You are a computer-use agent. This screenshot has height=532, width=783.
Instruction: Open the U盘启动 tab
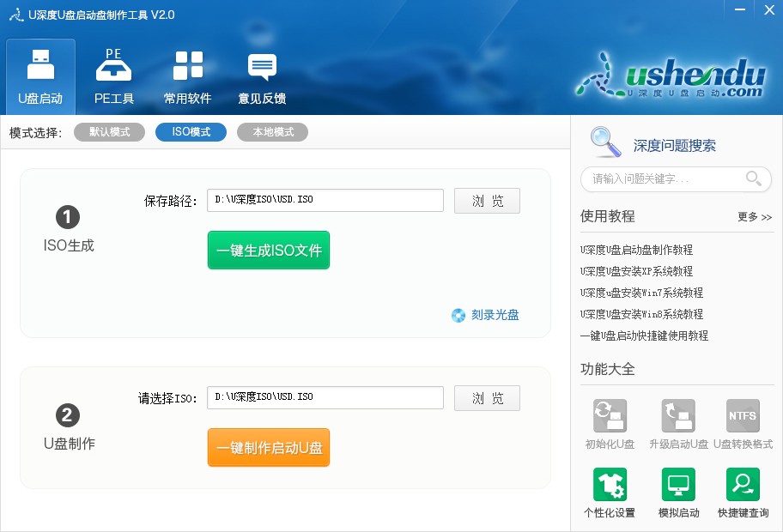pyautogui.click(x=40, y=77)
